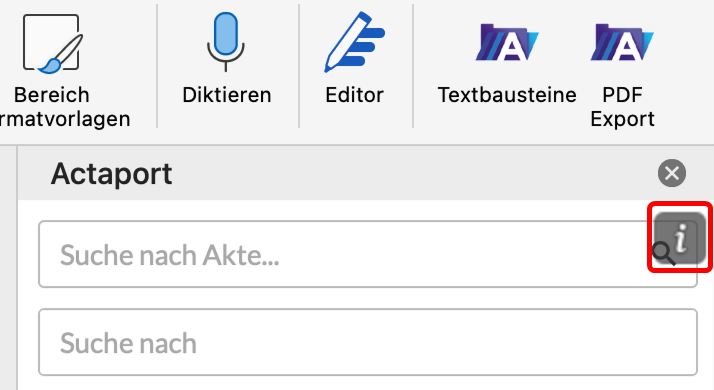
Task: Click the 'Bereich Formatvorlagen' text label
Action: (65, 107)
